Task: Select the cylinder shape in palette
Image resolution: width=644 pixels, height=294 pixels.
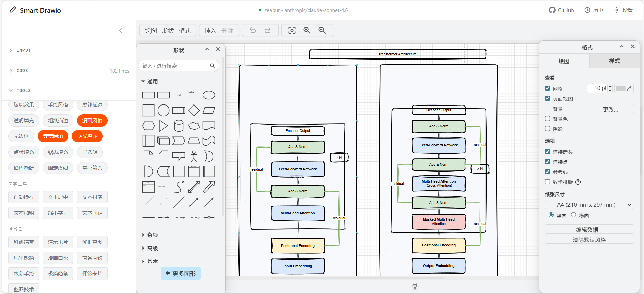Action: [x=179, y=126]
